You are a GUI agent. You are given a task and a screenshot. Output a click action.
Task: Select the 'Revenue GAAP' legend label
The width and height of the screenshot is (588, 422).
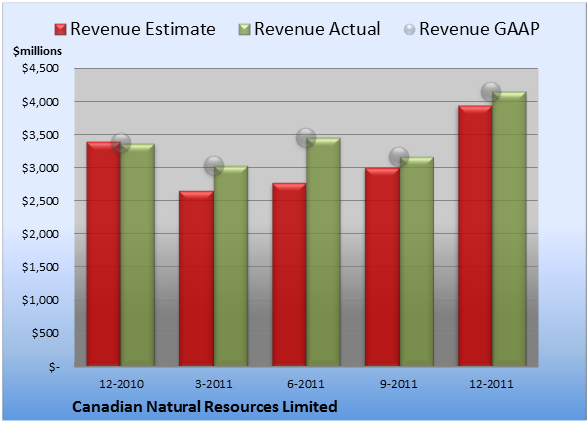480,29
